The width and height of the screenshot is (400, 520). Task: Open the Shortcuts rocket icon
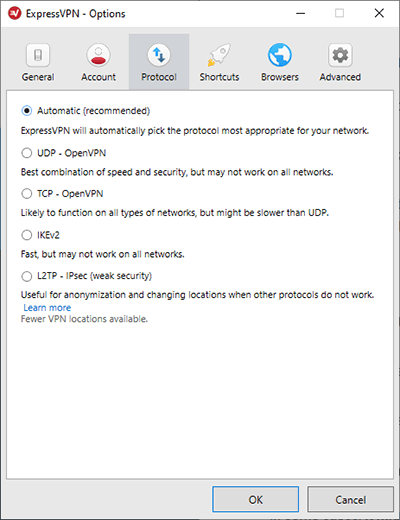pos(219,55)
